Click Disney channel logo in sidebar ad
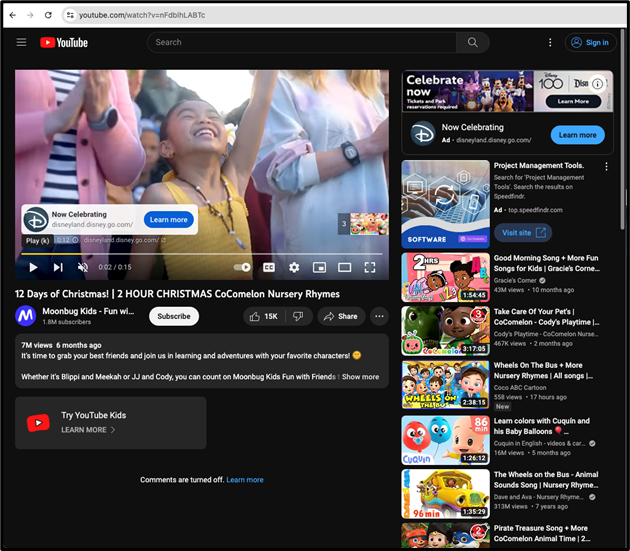The image size is (630, 551). (x=423, y=133)
